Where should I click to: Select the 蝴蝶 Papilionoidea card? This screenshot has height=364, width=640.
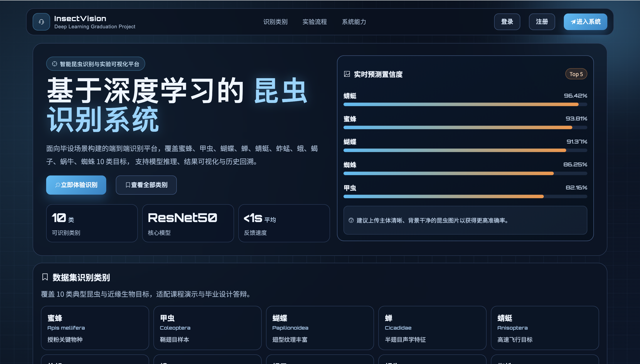[320, 328]
